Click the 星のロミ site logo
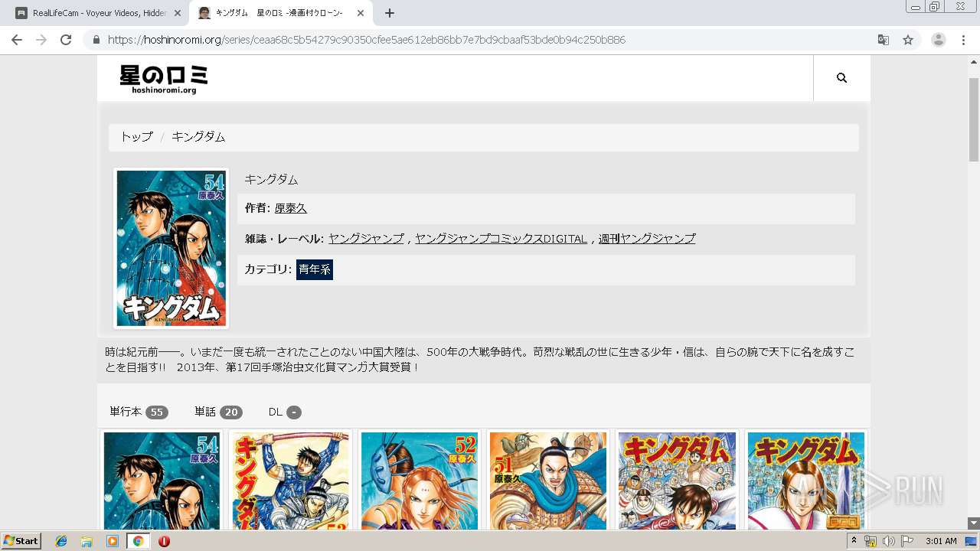Viewport: 980px width, 551px height. click(164, 79)
